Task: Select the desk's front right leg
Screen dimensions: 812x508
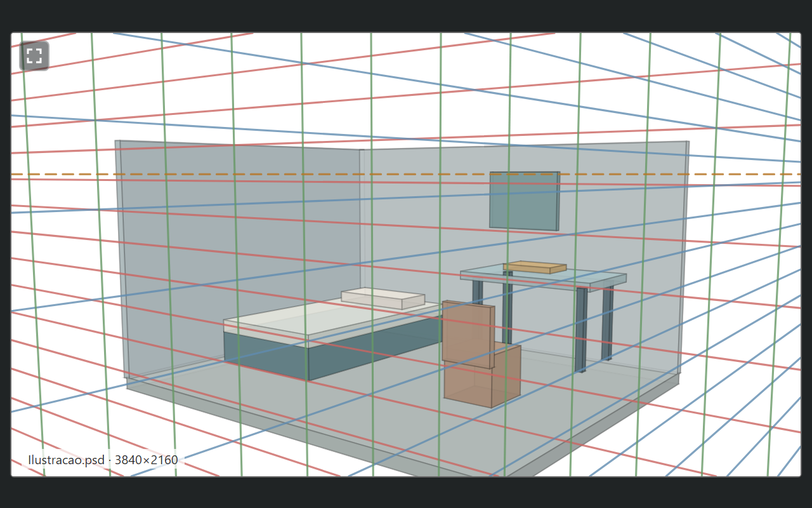Action: pos(581,330)
